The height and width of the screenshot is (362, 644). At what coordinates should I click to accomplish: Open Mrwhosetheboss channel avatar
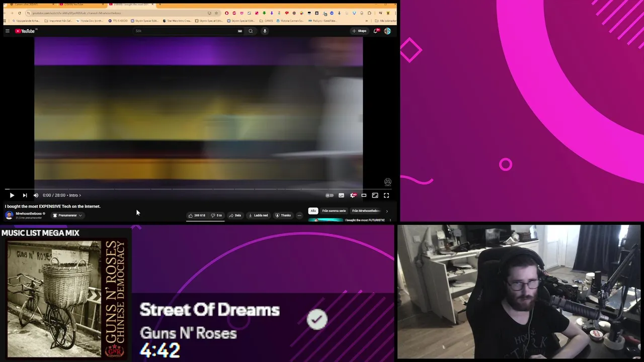coord(9,215)
